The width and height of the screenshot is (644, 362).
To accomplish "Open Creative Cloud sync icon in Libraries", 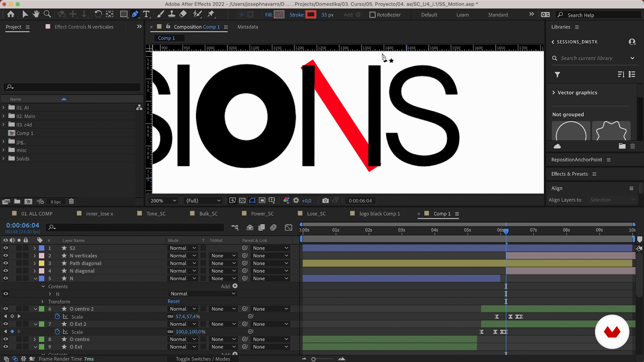I will click(557, 146).
